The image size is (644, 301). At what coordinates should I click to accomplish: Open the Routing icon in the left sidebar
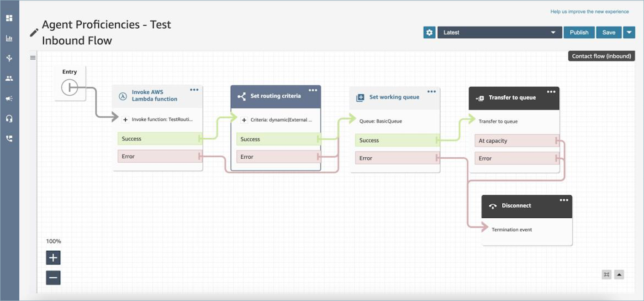(x=8, y=58)
